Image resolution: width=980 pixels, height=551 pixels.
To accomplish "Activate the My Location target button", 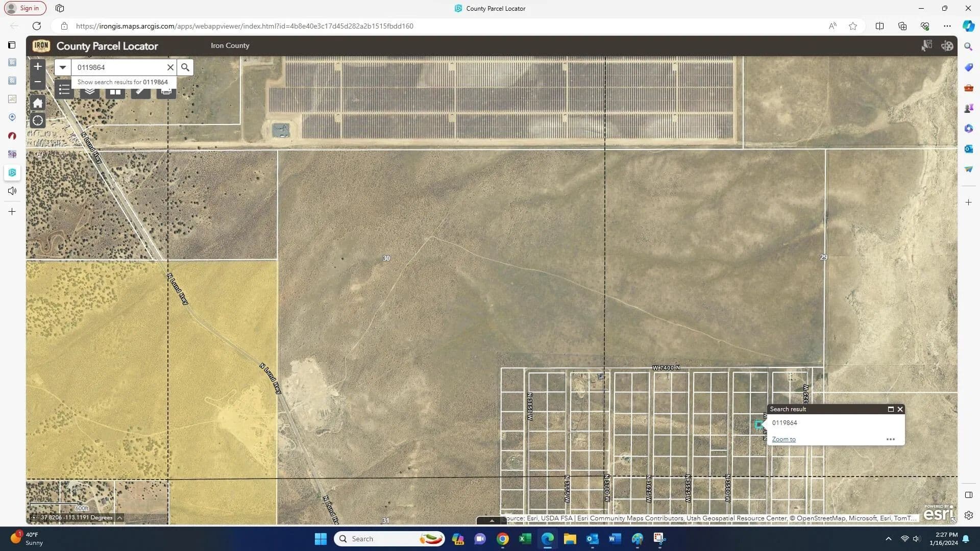I will pos(38,121).
